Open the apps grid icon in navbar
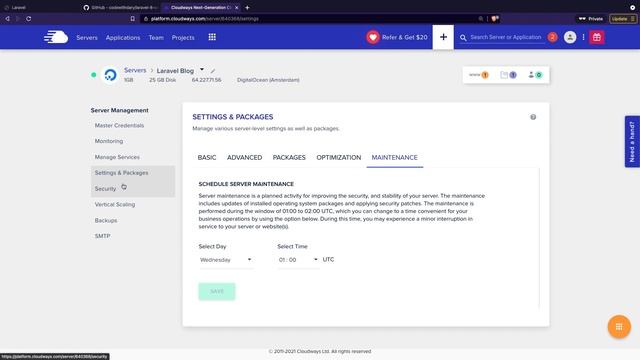The width and height of the screenshot is (640, 360). point(212,37)
